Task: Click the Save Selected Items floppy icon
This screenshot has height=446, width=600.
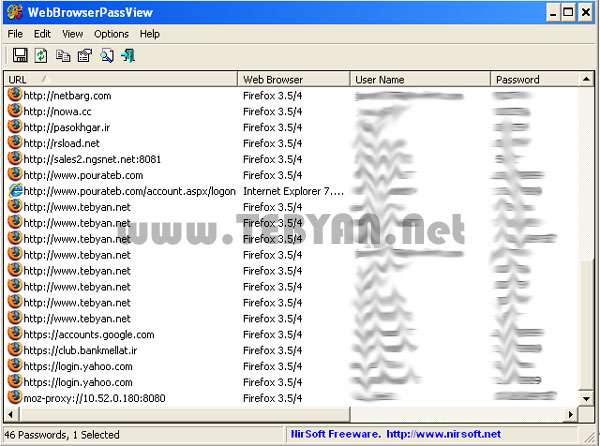Action: (x=20, y=55)
